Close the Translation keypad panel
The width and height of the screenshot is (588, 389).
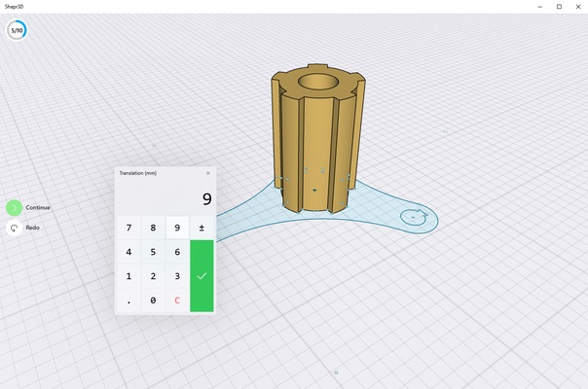[208, 173]
